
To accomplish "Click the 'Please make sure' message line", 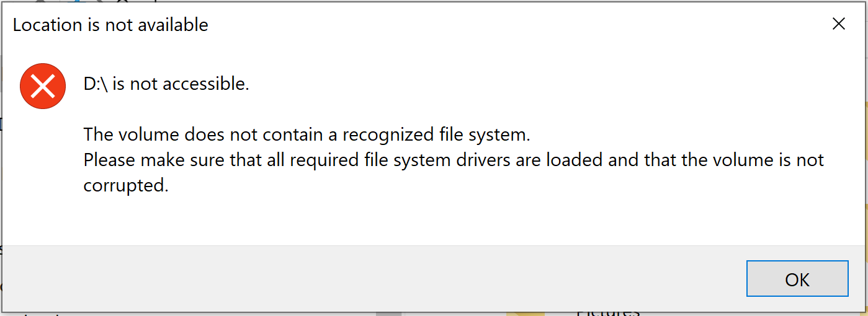I will (453, 160).
